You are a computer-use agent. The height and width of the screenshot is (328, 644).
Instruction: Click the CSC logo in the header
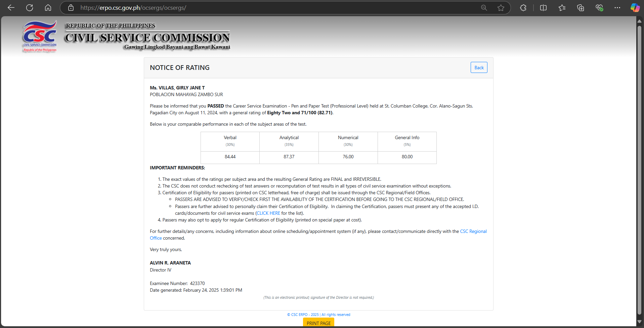[40, 36]
